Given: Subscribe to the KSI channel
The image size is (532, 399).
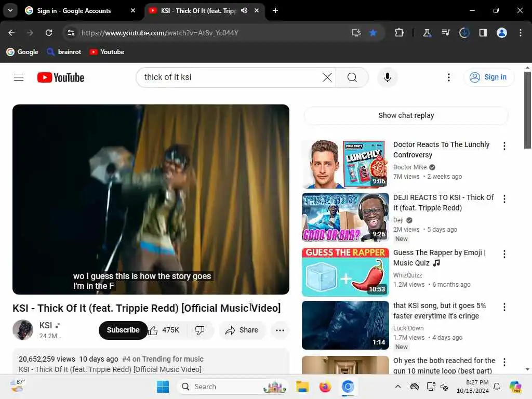Looking at the screenshot, I should [123, 330].
